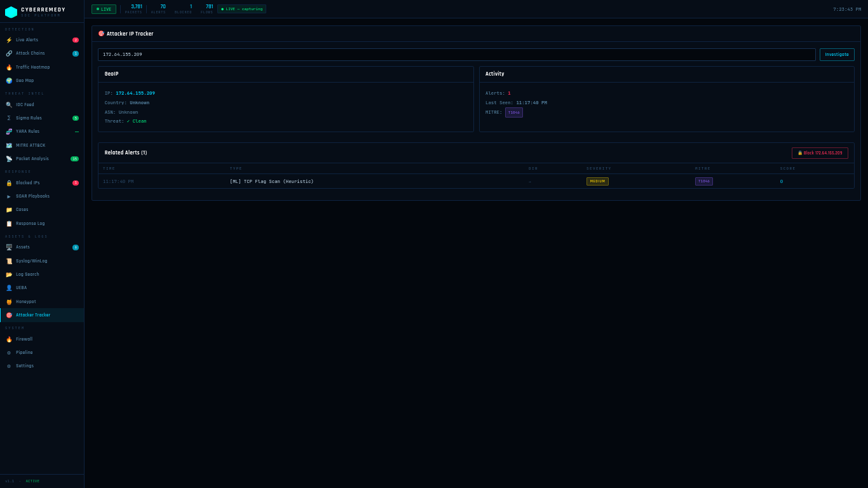This screenshot has width=868, height=488.
Task: Click the MITRE column header
Action: click(702, 168)
